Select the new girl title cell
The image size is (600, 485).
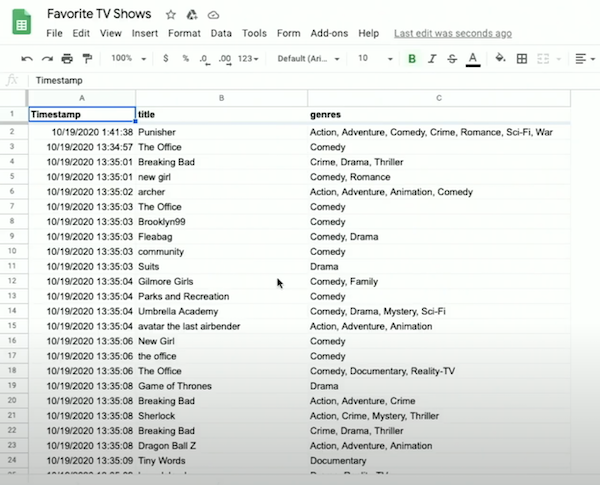pyautogui.click(x=222, y=177)
